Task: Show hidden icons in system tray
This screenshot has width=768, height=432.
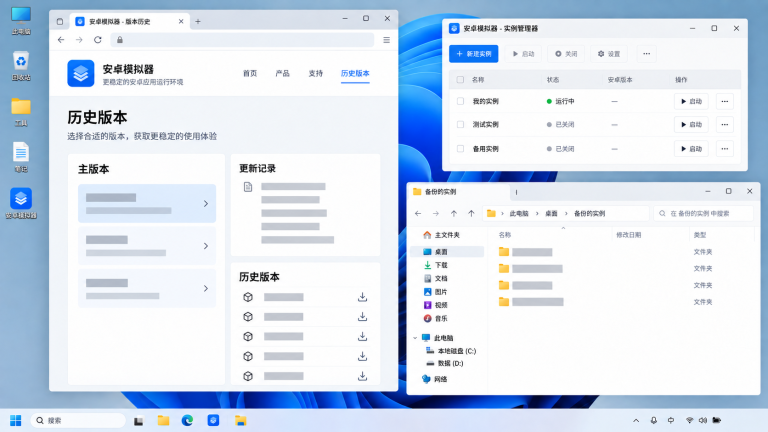Action: (x=636, y=420)
